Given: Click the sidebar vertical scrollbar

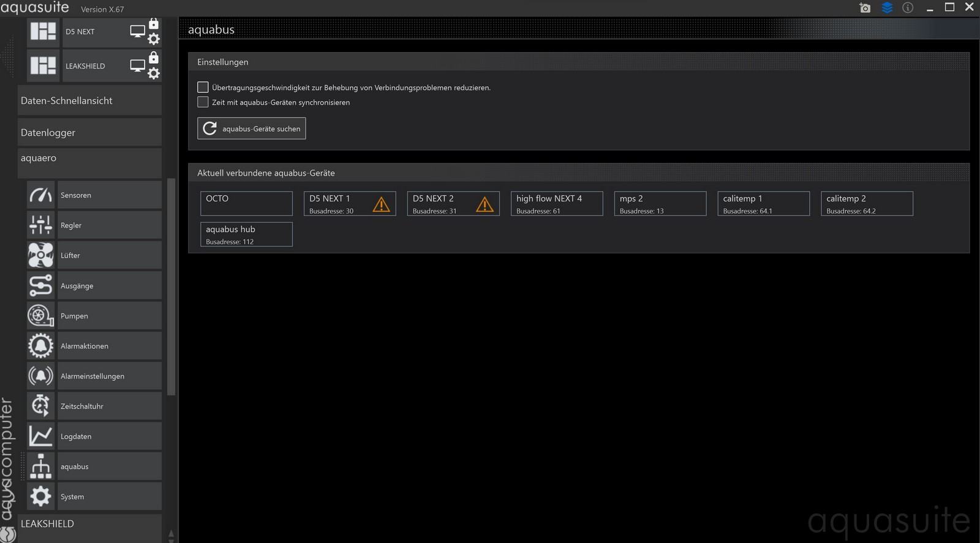Looking at the screenshot, I should [x=171, y=286].
